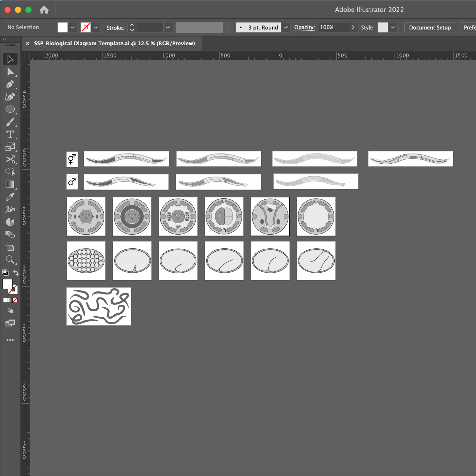The image size is (476, 476).
Task: Open Style dropdown arrow
Action: click(x=393, y=28)
